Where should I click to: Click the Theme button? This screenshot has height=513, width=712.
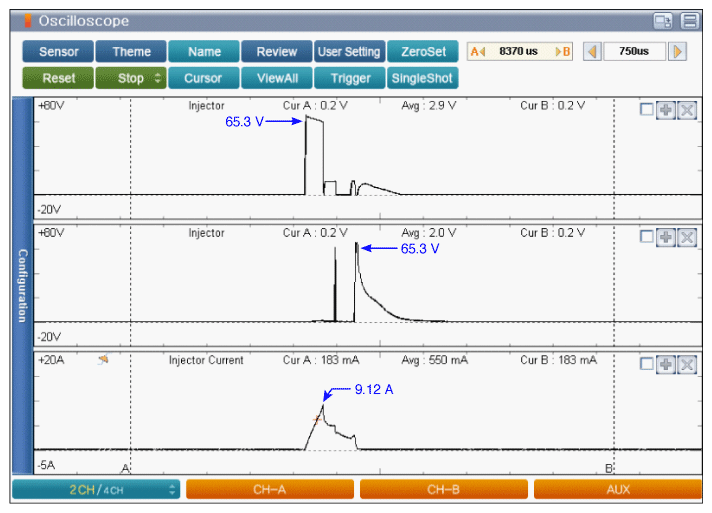[131, 51]
